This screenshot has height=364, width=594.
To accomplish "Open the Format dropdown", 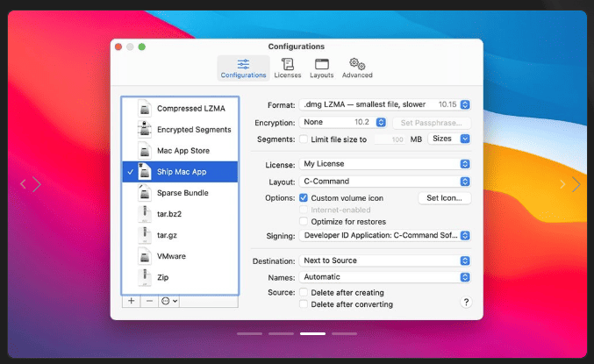I will 384,104.
